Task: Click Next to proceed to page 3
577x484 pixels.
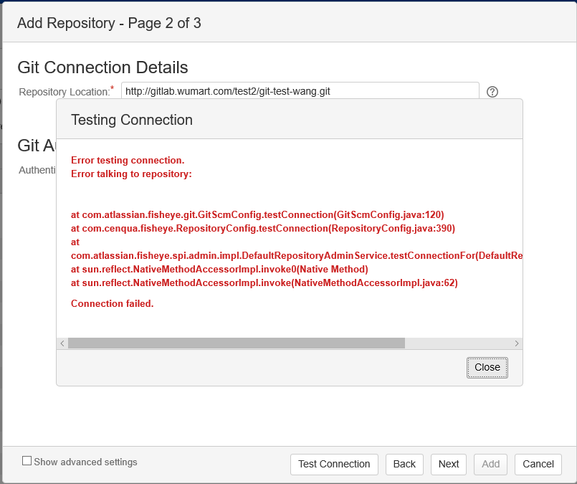Action: (449, 464)
